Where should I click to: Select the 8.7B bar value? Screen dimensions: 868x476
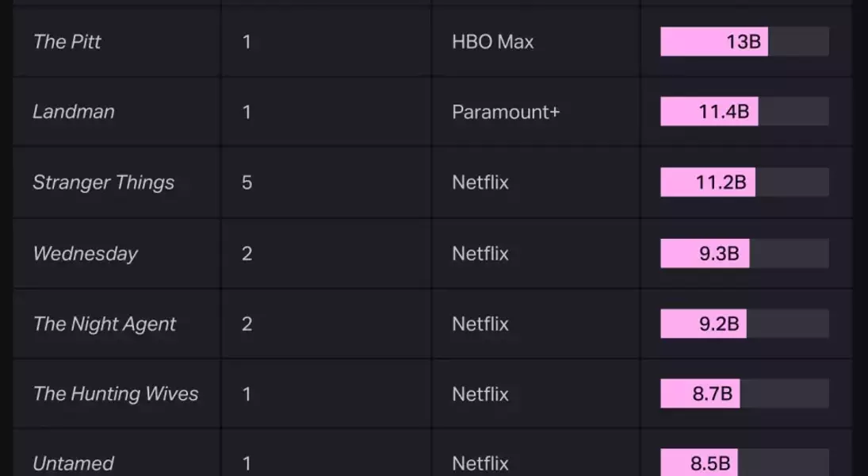pos(700,394)
